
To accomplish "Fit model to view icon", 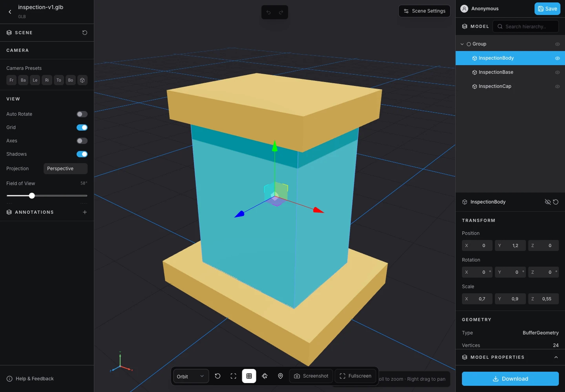I will pos(233,376).
